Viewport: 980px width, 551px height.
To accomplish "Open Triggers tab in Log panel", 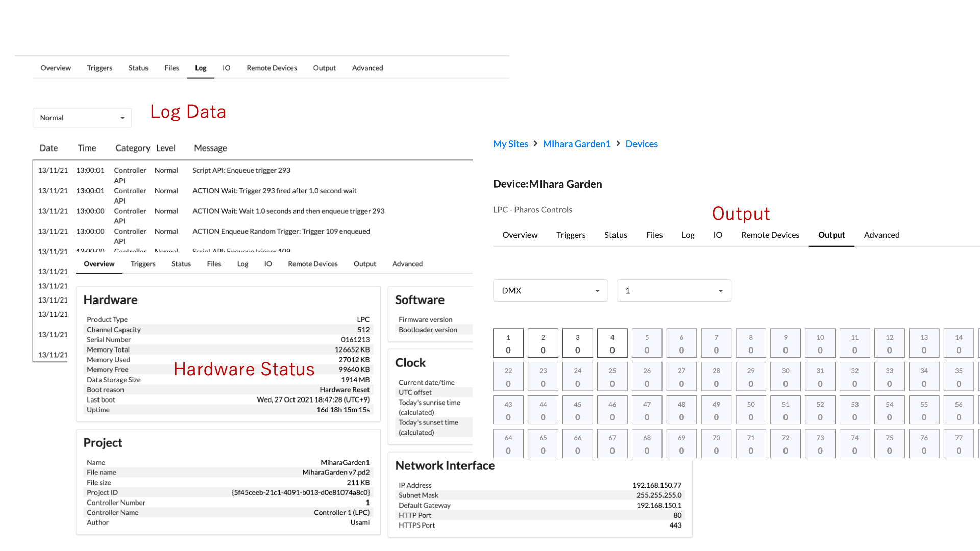I will point(100,68).
